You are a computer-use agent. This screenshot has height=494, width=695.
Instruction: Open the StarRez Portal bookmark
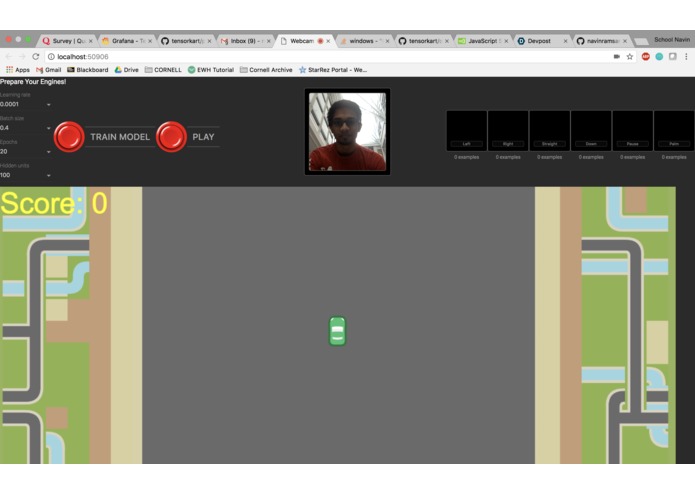tap(333, 70)
